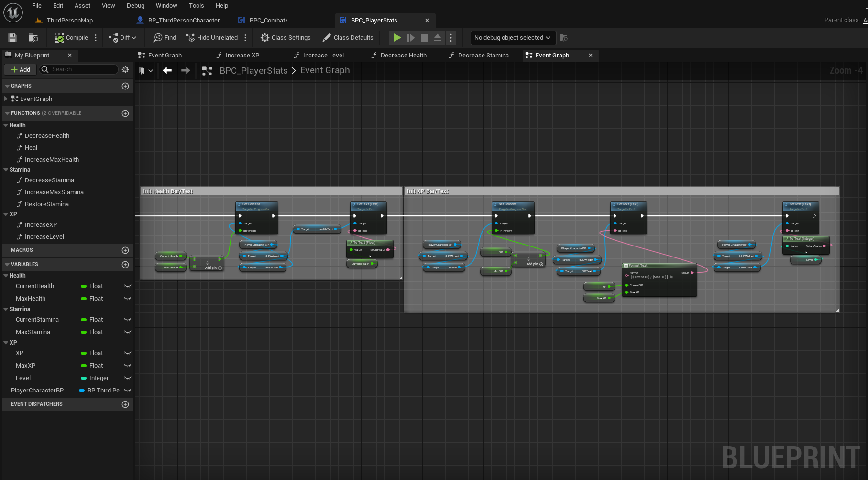Select the IncreaseLevel function

click(x=44, y=237)
